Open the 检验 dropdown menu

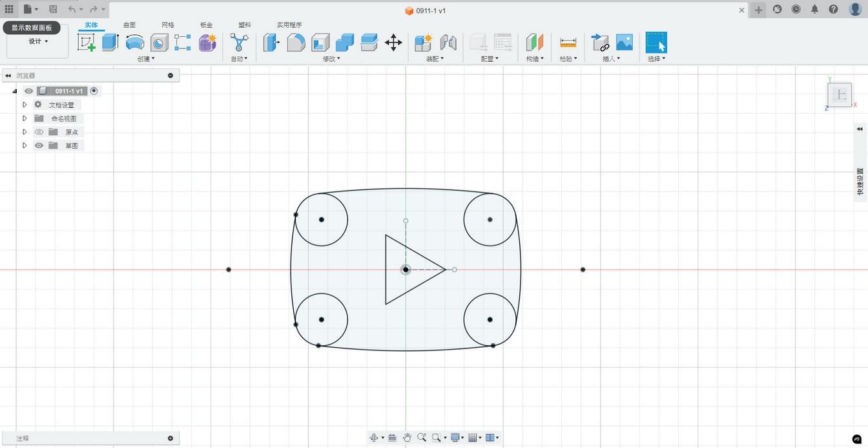pyautogui.click(x=568, y=59)
